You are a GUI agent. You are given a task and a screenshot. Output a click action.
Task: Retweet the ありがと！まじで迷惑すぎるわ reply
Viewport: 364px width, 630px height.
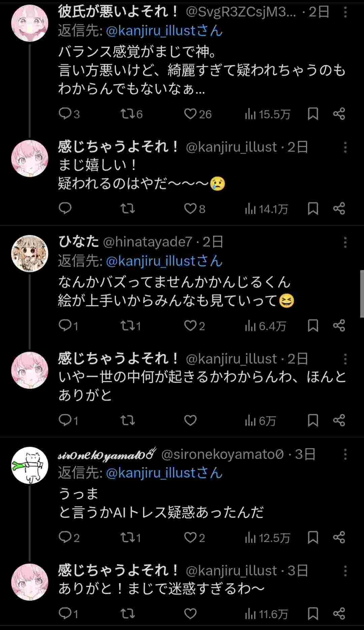[128, 613]
